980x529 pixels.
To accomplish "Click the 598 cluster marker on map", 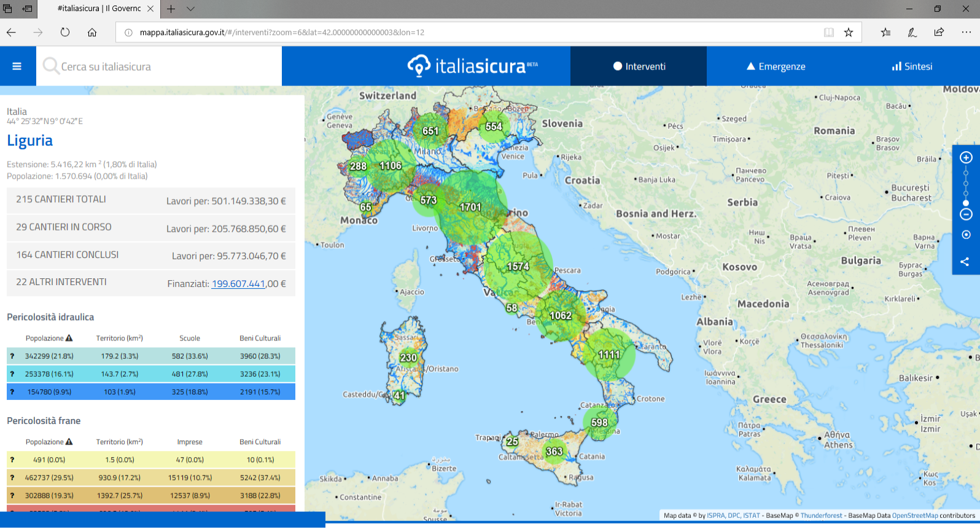I will [599, 423].
